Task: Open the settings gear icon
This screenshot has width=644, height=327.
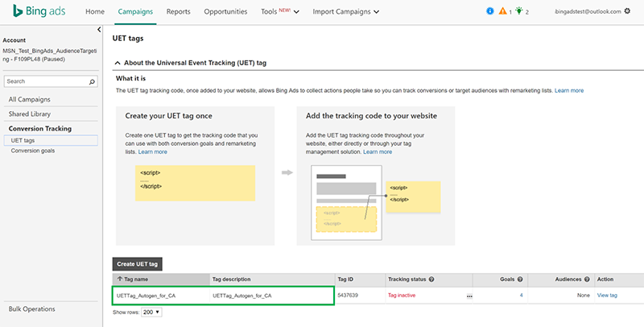Action: coord(627,11)
